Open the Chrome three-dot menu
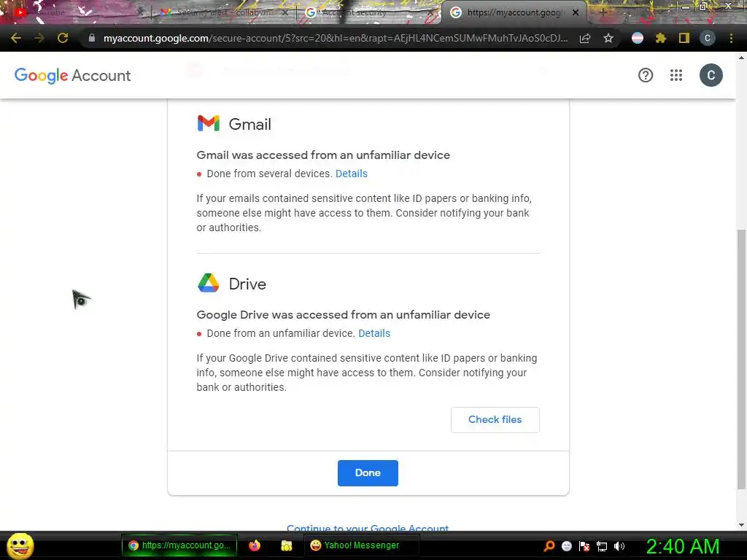Screen dimensions: 747x560 coord(731,38)
